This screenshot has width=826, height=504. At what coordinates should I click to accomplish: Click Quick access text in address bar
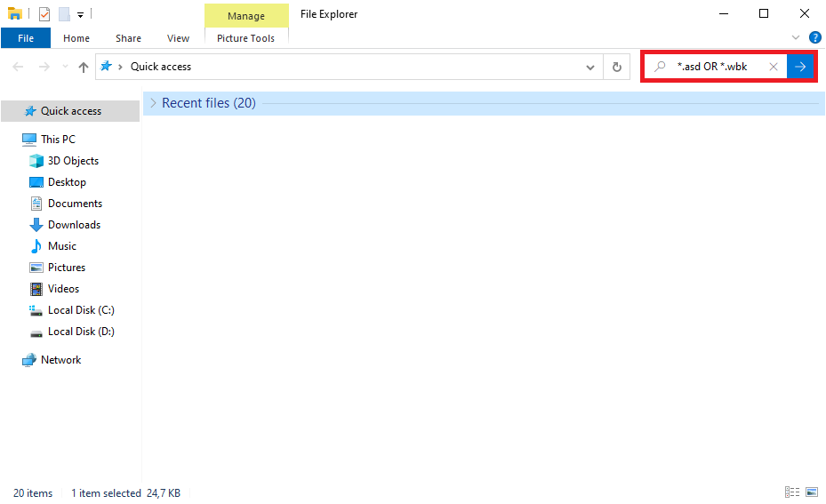point(161,67)
